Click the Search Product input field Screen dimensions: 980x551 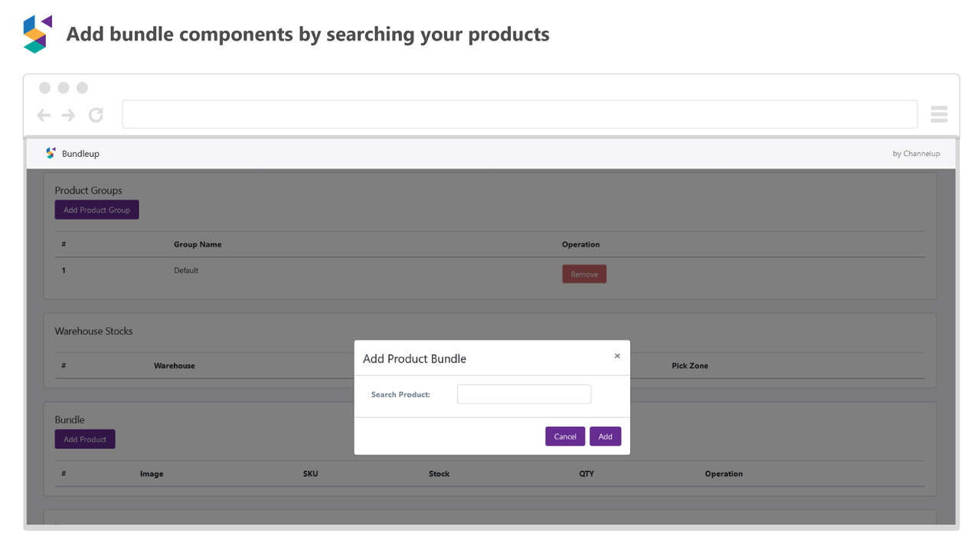524,393
